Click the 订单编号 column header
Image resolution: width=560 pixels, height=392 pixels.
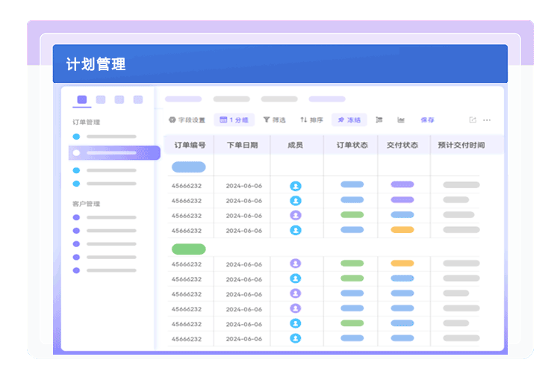189,145
